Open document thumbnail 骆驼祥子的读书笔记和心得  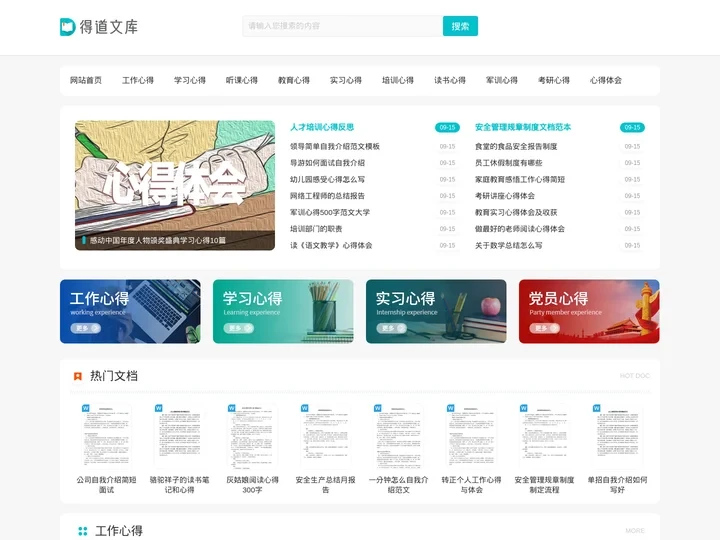point(180,436)
